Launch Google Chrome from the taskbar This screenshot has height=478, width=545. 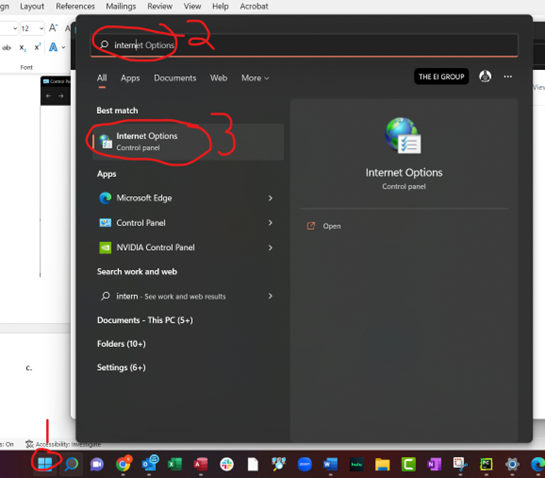[123, 464]
